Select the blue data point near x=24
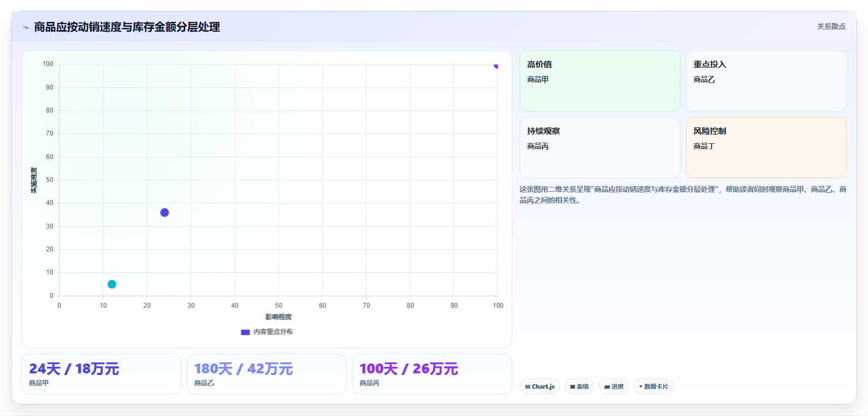868x416 pixels. (x=165, y=213)
